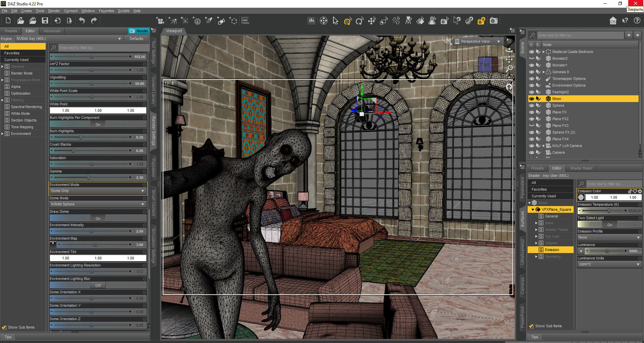Hide the Sphere node eye icon
Screen dimensions: 644x343
click(531, 105)
